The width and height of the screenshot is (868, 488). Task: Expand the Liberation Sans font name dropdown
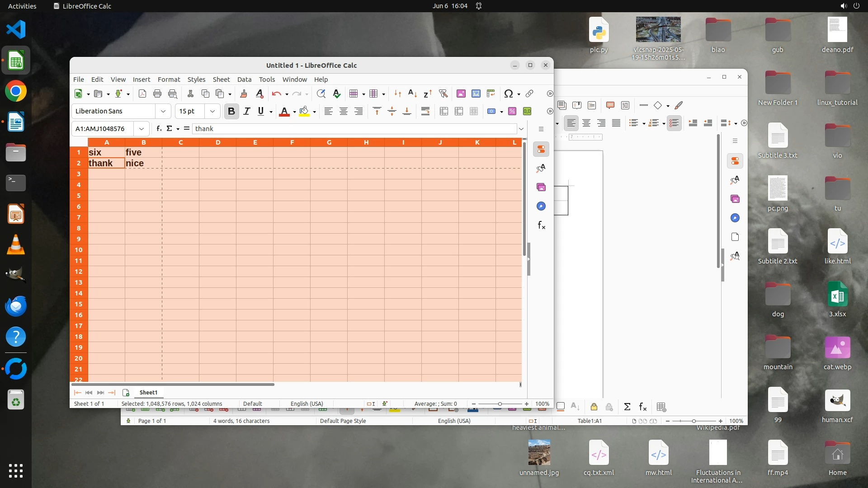pyautogui.click(x=163, y=111)
